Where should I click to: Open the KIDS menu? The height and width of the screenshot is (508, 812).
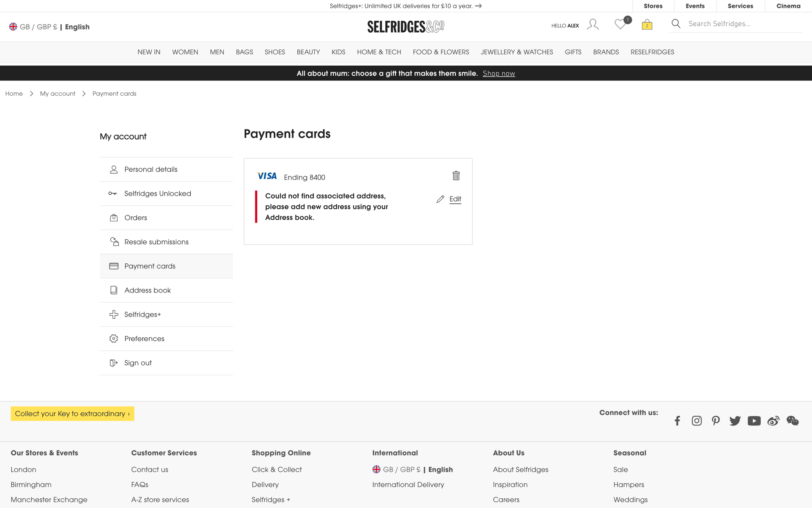click(338, 52)
